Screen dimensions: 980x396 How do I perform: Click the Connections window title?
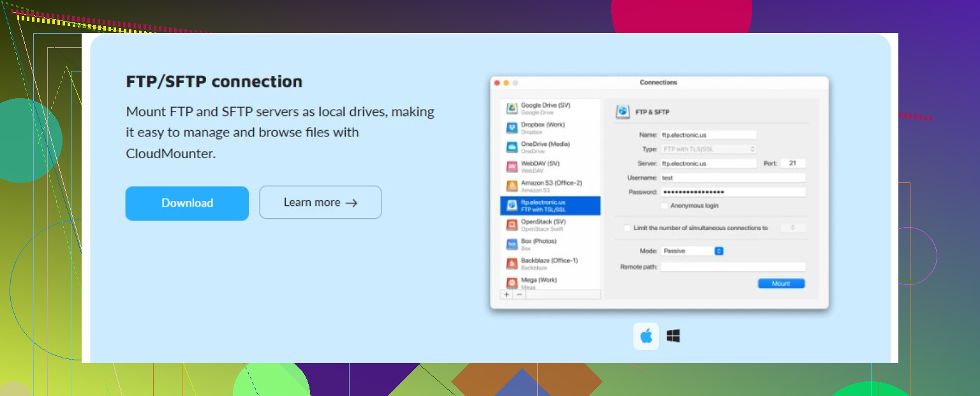[658, 83]
